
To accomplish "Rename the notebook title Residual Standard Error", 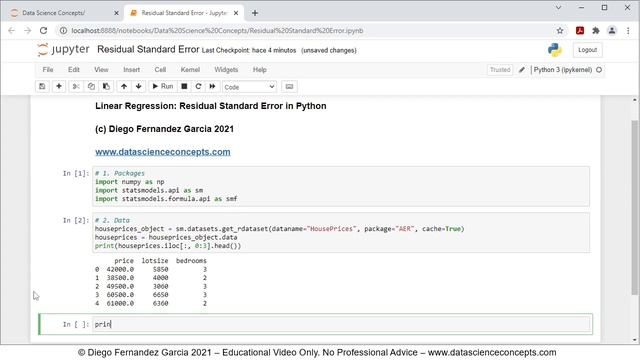I will [148, 49].
